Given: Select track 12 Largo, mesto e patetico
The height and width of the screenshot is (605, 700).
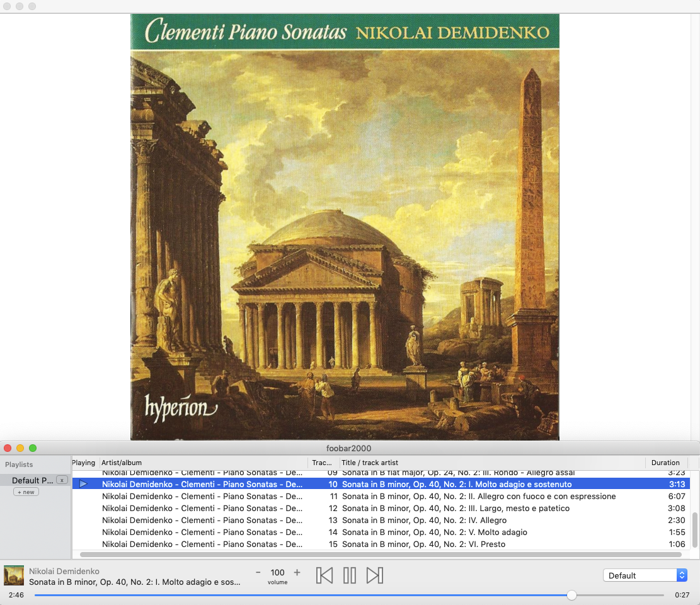Looking at the screenshot, I should [x=456, y=509].
